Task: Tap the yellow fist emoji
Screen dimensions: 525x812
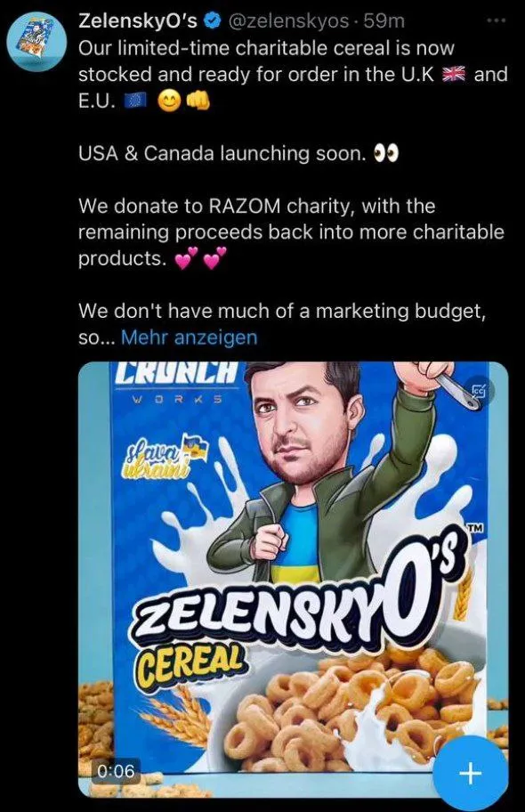Action: point(198,102)
